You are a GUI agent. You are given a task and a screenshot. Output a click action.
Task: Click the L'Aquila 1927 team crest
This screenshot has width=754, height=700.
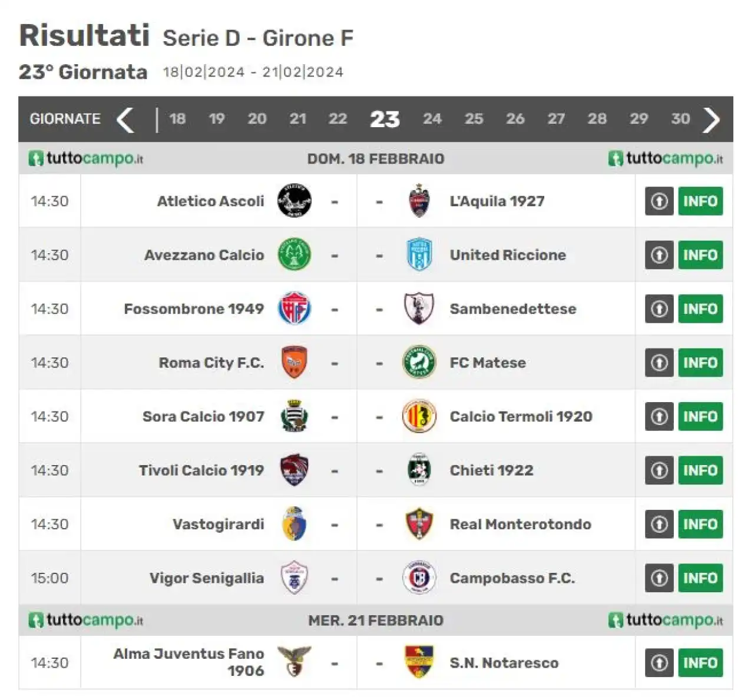[419, 201]
